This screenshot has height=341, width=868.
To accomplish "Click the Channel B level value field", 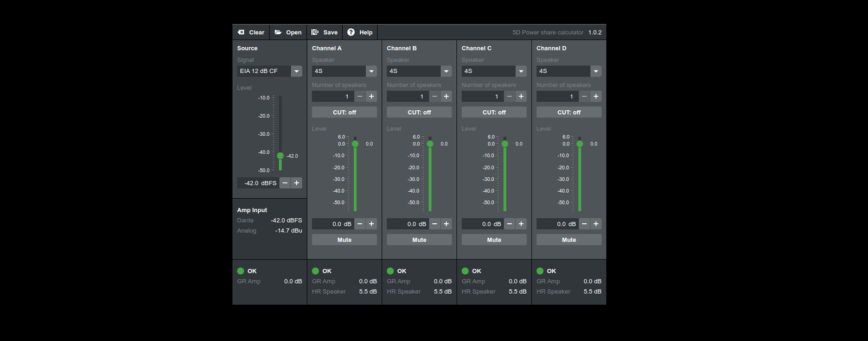I will click(x=407, y=224).
